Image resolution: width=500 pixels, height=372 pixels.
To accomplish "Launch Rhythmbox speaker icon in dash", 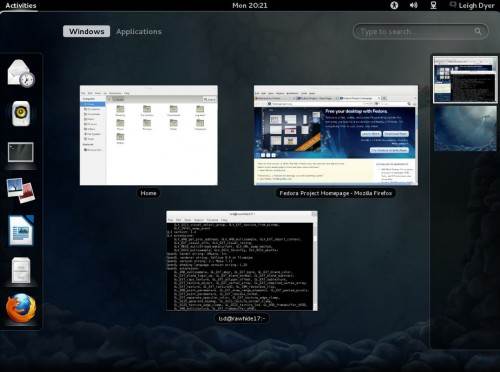I will pyautogui.click(x=21, y=114).
